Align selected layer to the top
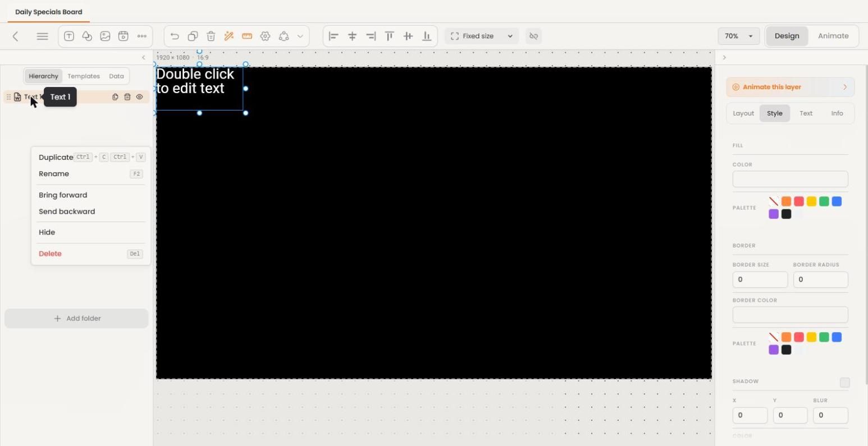 coord(390,36)
